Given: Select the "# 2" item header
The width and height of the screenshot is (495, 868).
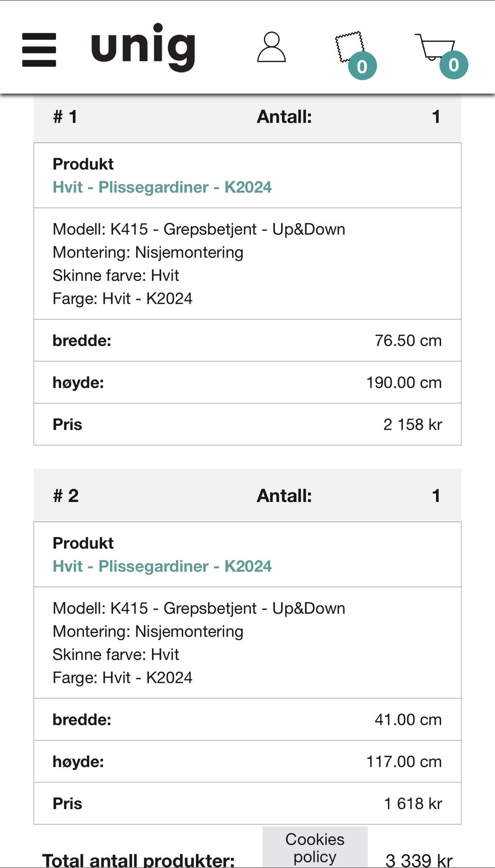Looking at the screenshot, I should (66, 496).
